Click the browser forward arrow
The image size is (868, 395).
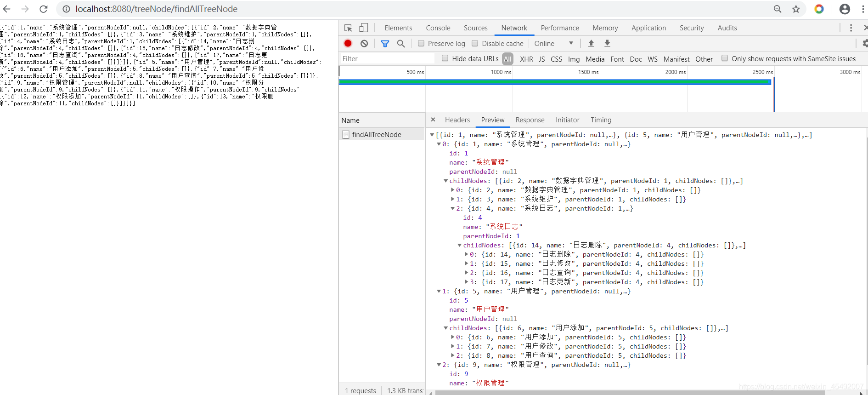coord(25,9)
